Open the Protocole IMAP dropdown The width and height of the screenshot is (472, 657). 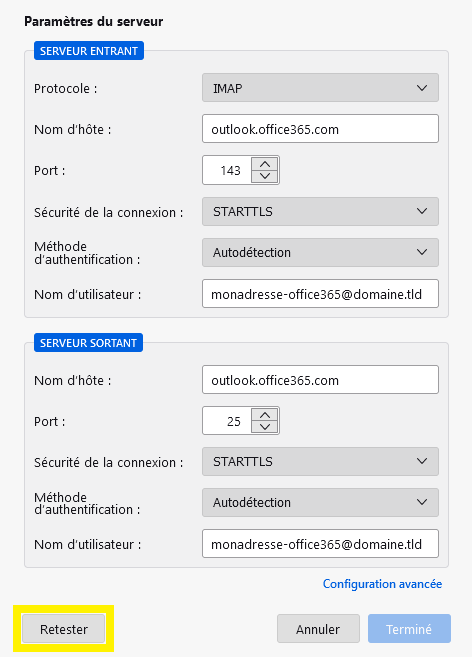coord(320,88)
